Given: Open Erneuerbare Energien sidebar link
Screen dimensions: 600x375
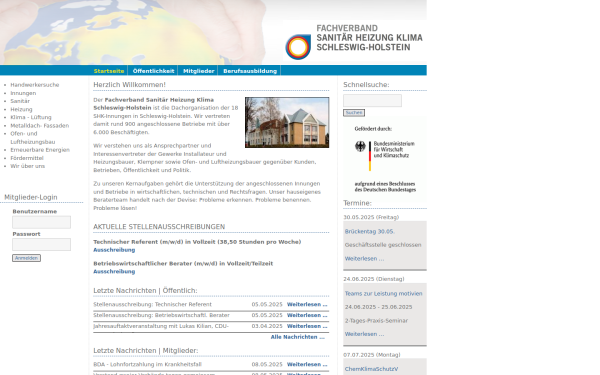Looking at the screenshot, I should coord(40,150).
